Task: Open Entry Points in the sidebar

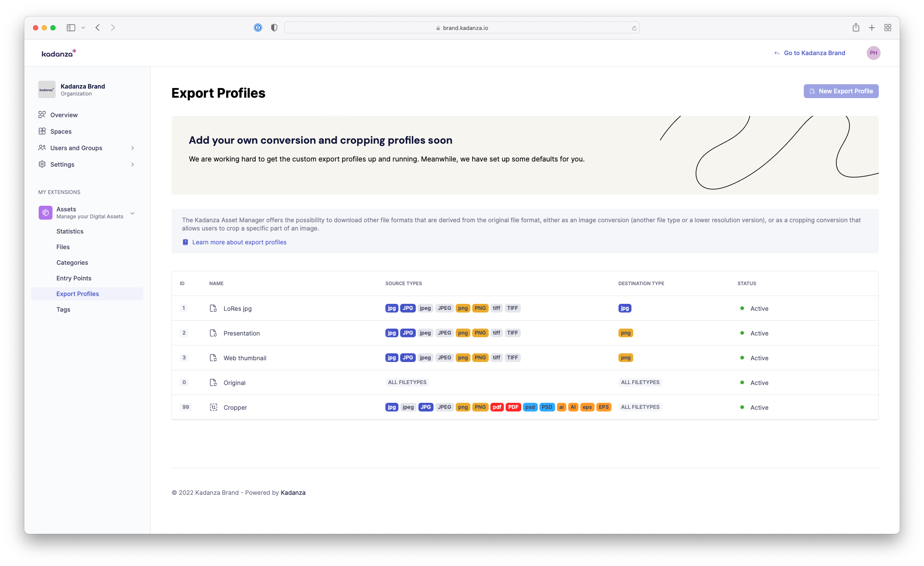Action: (74, 278)
